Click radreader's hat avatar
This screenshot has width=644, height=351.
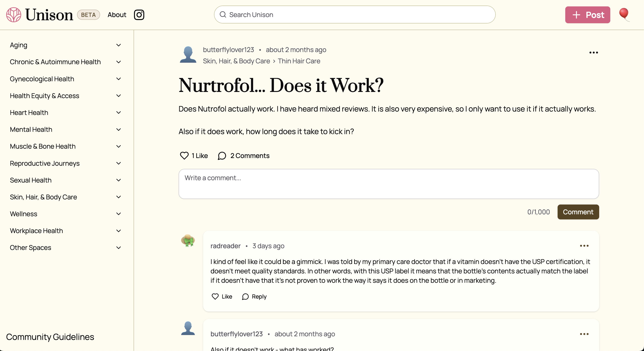pyautogui.click(x=188, y=240)
